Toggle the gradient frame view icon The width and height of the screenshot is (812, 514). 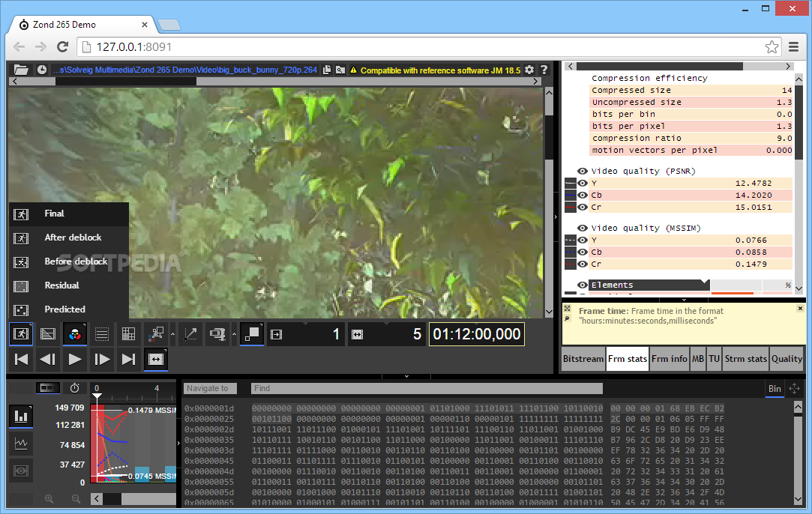pyautogui.click(x=48, y=334)
